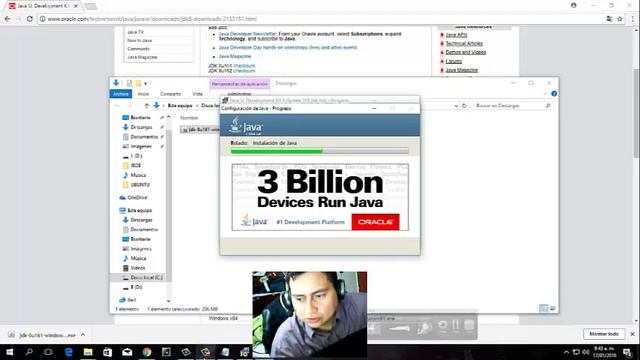The height and width of the screenshot is (360, 640).
Task: Open Forums resource link
Action: pyautogui.click(x=453, y=61)
